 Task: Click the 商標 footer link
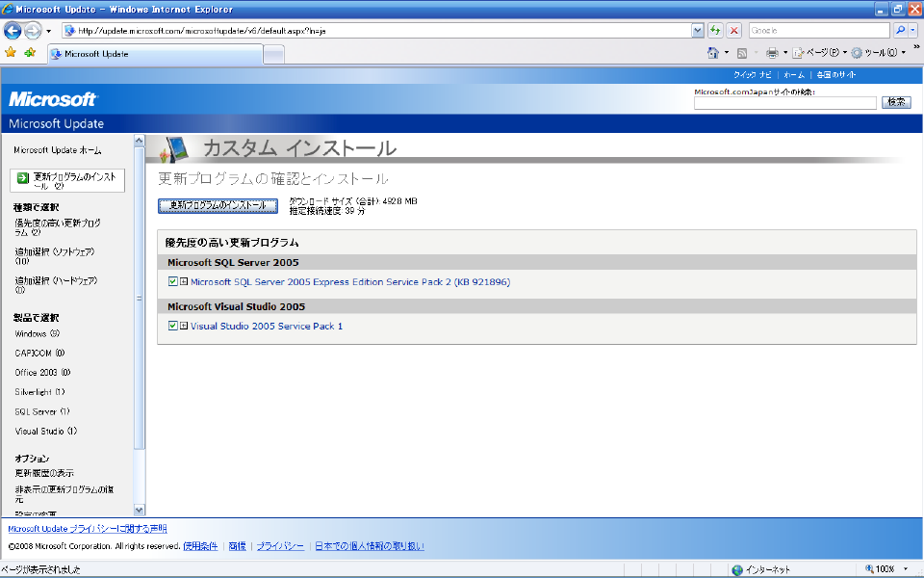click(x=237, y=546)
